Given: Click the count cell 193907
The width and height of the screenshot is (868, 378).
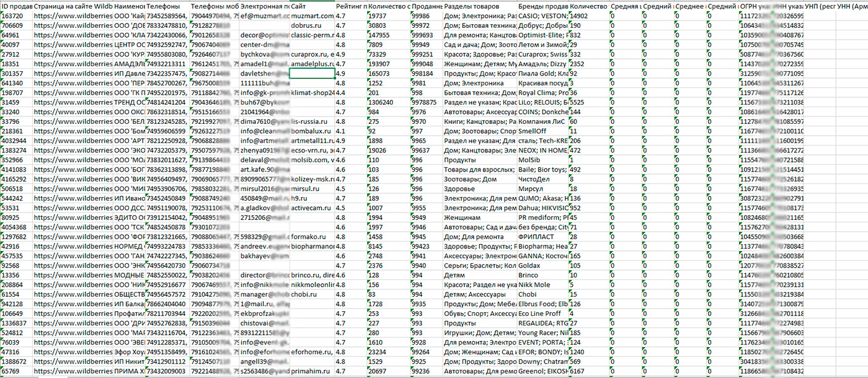Looking at the screenshot, I should point(388,64).
